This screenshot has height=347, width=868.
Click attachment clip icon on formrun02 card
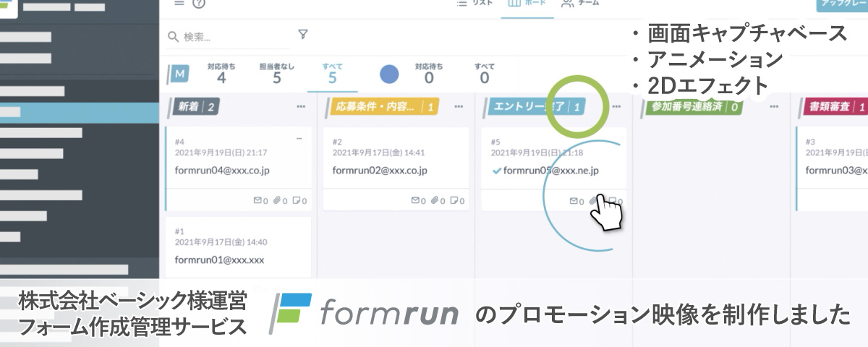click(435, 200)
